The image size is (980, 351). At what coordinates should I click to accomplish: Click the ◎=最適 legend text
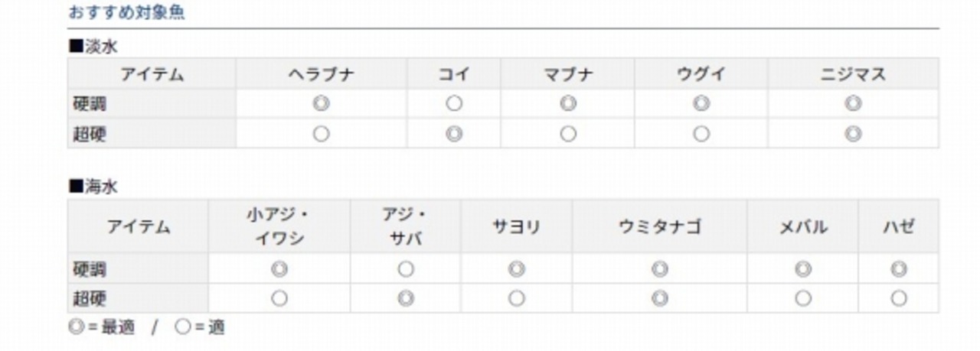coord(102,328)
